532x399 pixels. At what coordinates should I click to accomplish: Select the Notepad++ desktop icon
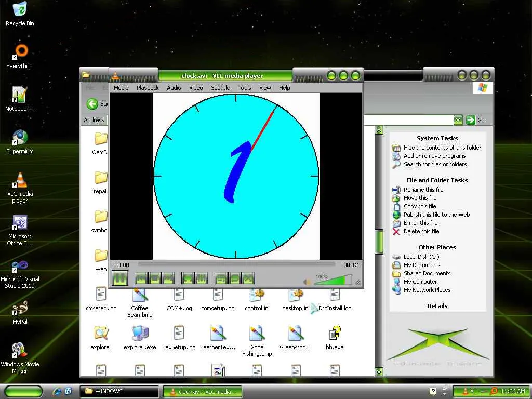20,99
